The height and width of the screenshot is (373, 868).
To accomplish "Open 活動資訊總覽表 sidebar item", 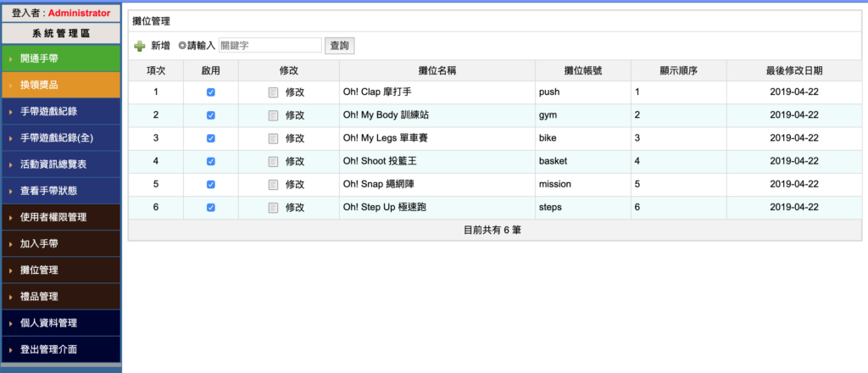I will [x=61, y=164].
